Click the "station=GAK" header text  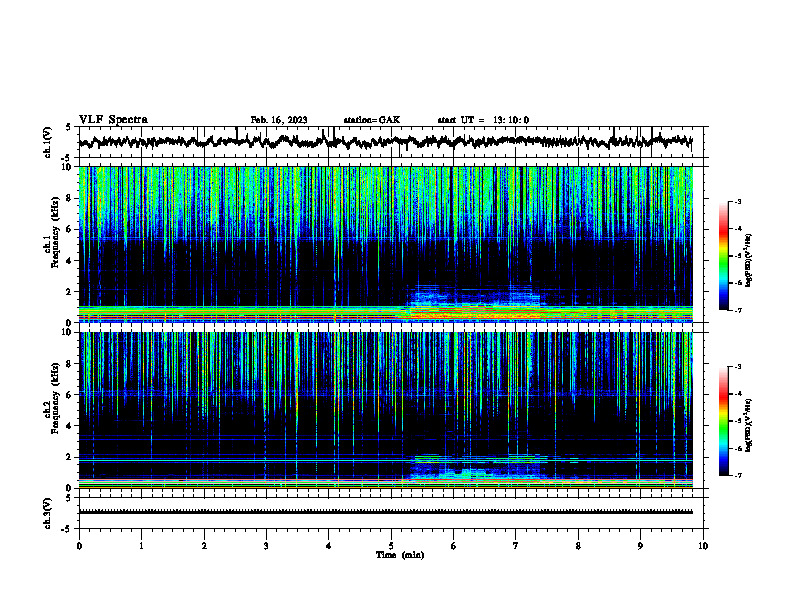[x=372, y=120]
